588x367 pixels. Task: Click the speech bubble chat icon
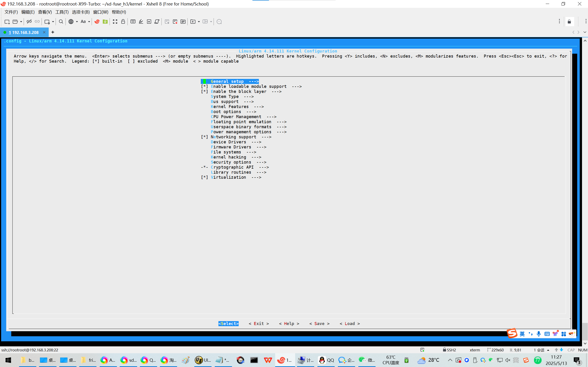coord(219,22)
